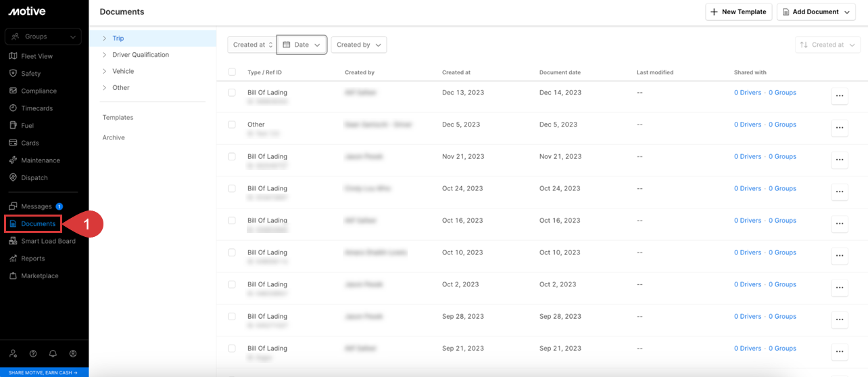Image resolution: width=868 pixels, height=377 pixels.
Task: Open the Created by filter dropdown
Action: click(x=358, y=45)
